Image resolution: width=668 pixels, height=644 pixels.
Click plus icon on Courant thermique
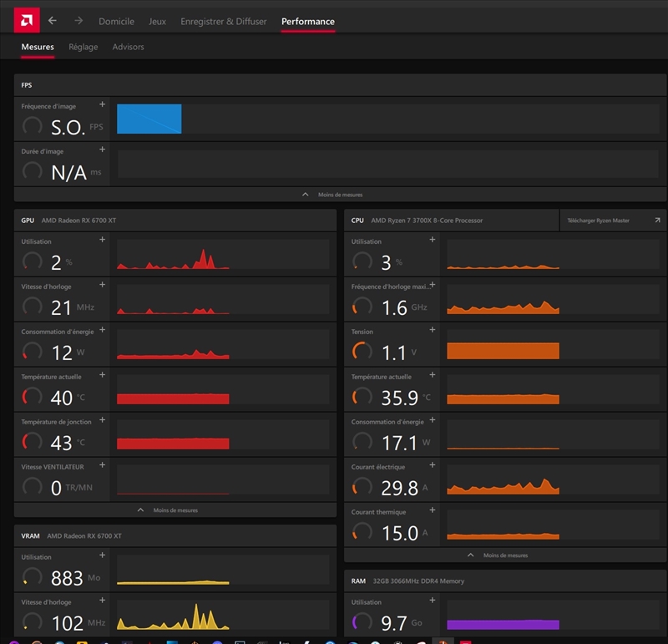tap(433, 510)
